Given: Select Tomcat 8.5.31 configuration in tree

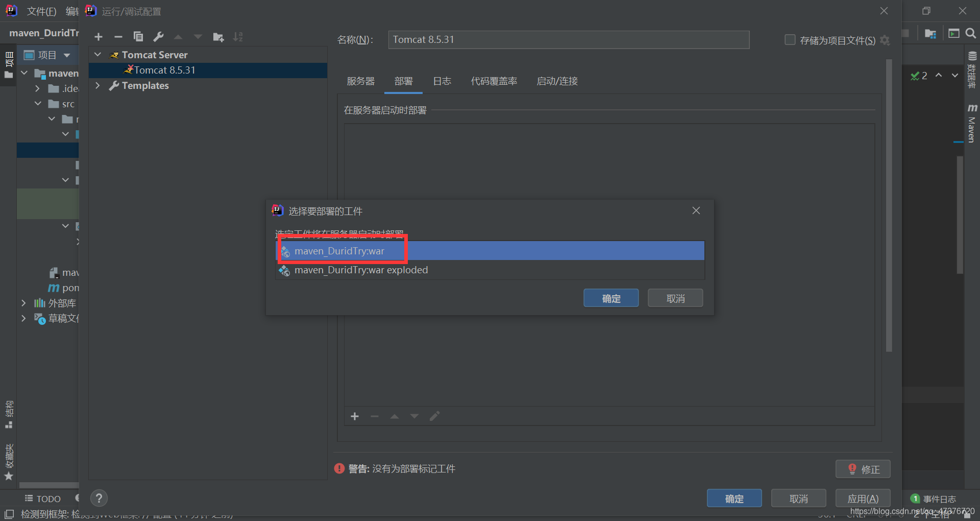Looking at the screenshot, I should (208, 70).
